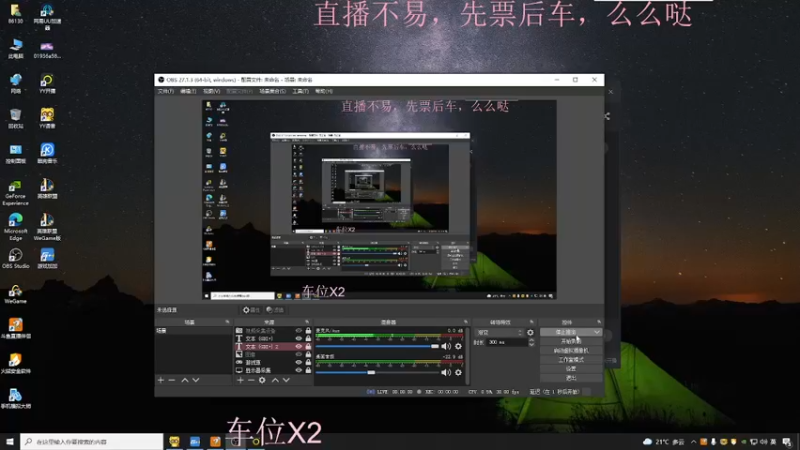Open the 场景集合(S) menu in OBS
Image resolution: width=800 pixels, height=450 pixels.
(272, 91)
